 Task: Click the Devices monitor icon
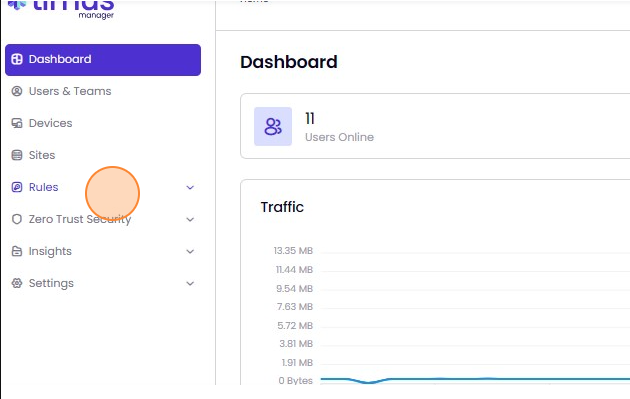click(17, 123)
